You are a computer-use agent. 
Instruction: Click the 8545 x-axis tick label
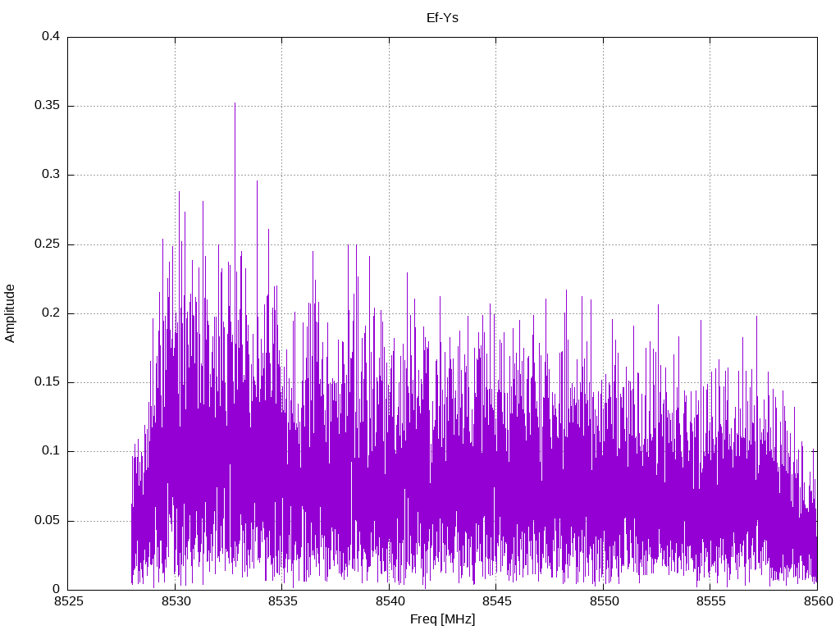[495, 601]
